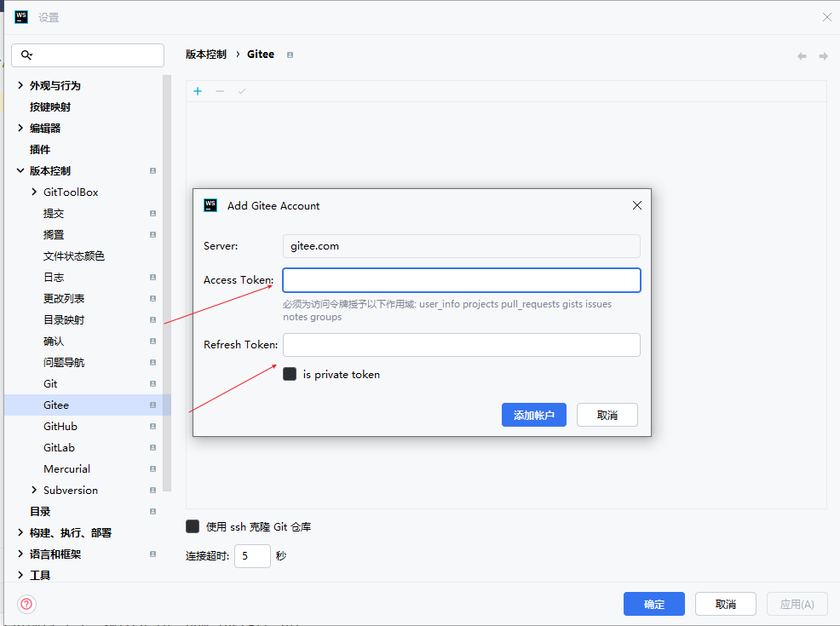Expand the 外观与行为 section
Viewport: 840px width, 626px height.
(20, 85)
